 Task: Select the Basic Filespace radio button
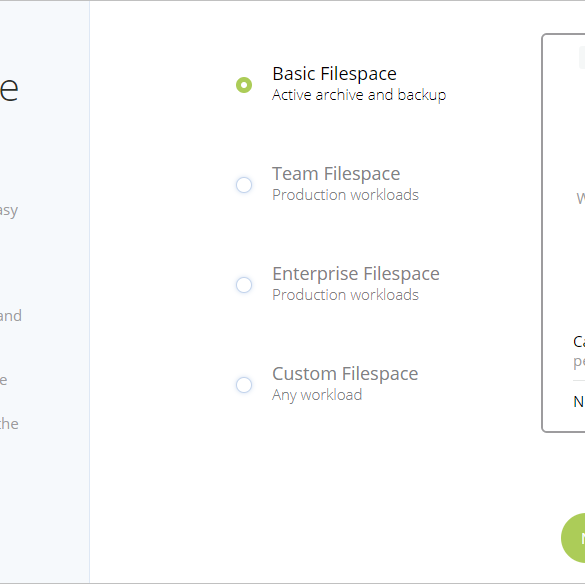pos(244,85)
